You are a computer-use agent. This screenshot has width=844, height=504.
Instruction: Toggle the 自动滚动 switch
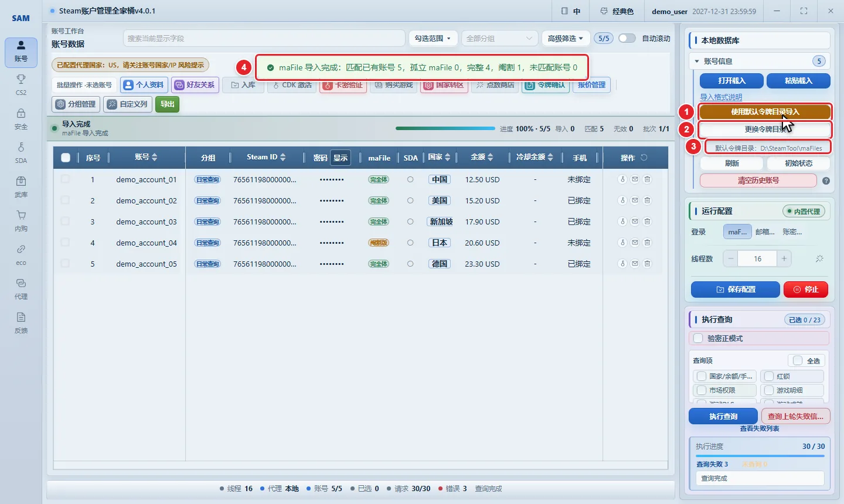[627, 38]
